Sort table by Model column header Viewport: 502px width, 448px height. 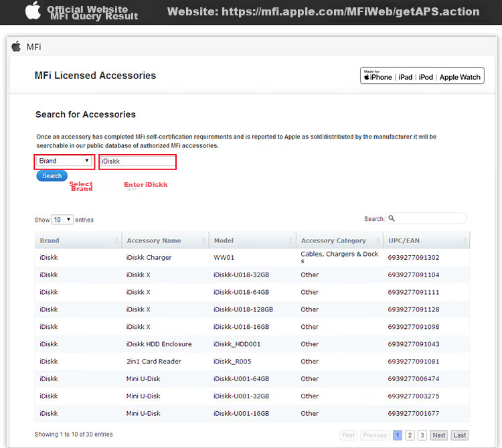(252, 240)
